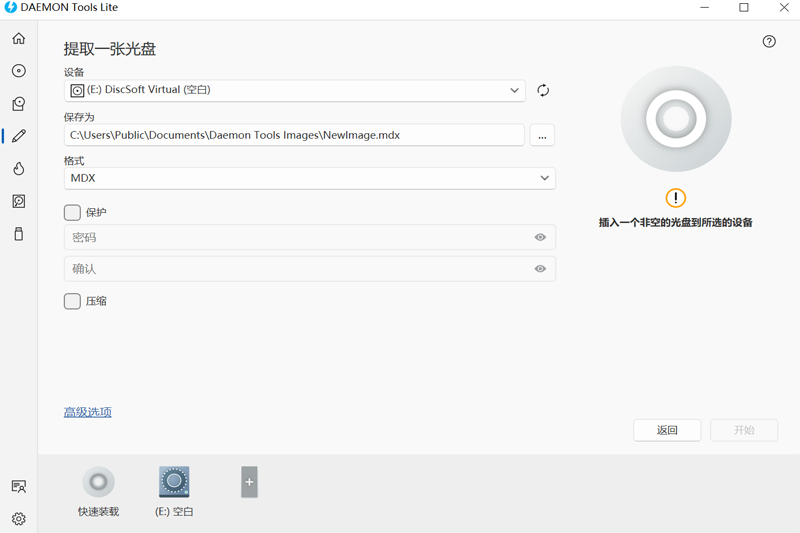Open the 高级选项 advanced options link

[88, 412]
